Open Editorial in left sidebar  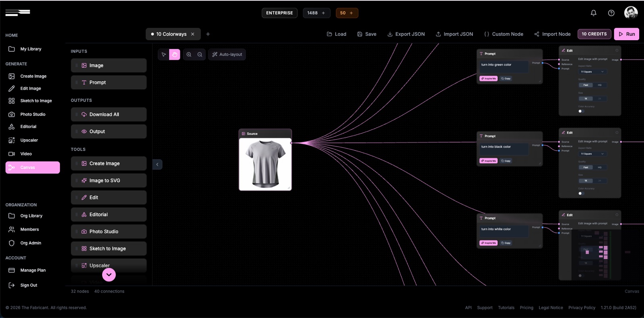(x=33, y=126)
